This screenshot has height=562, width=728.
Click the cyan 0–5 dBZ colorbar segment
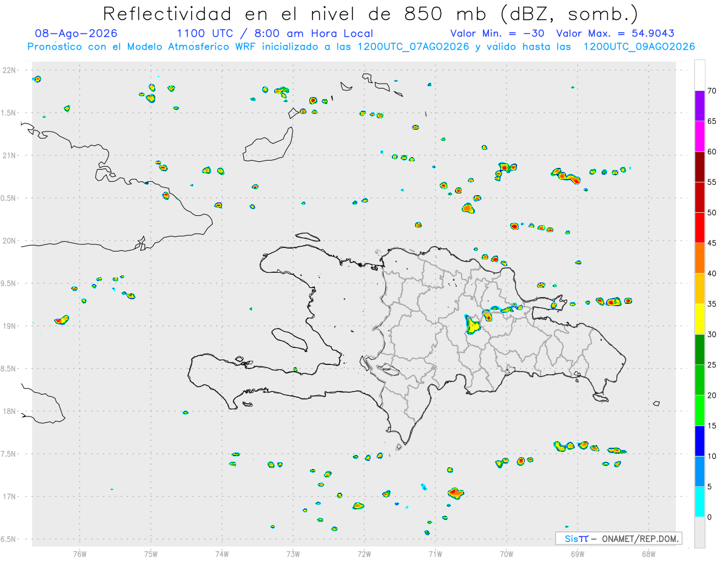699,502
